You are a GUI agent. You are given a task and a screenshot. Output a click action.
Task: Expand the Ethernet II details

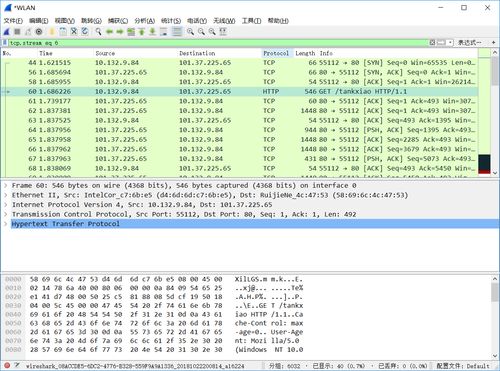[x=5, y=195]
